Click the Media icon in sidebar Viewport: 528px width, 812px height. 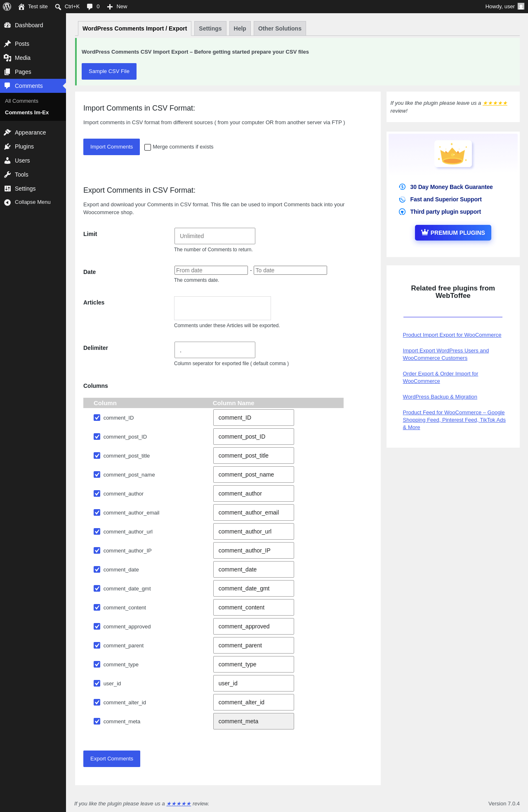(7, 58)
